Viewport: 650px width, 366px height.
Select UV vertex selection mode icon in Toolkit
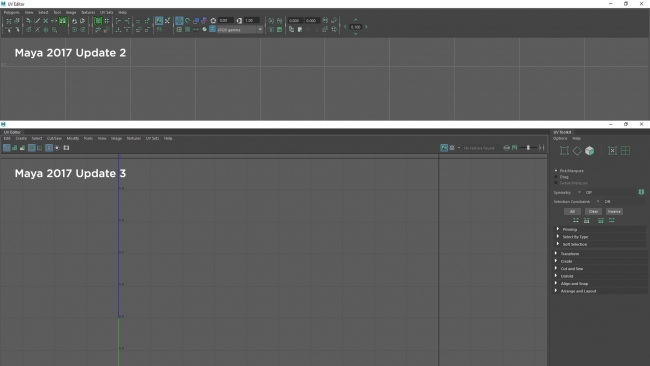tap(564, 151)
